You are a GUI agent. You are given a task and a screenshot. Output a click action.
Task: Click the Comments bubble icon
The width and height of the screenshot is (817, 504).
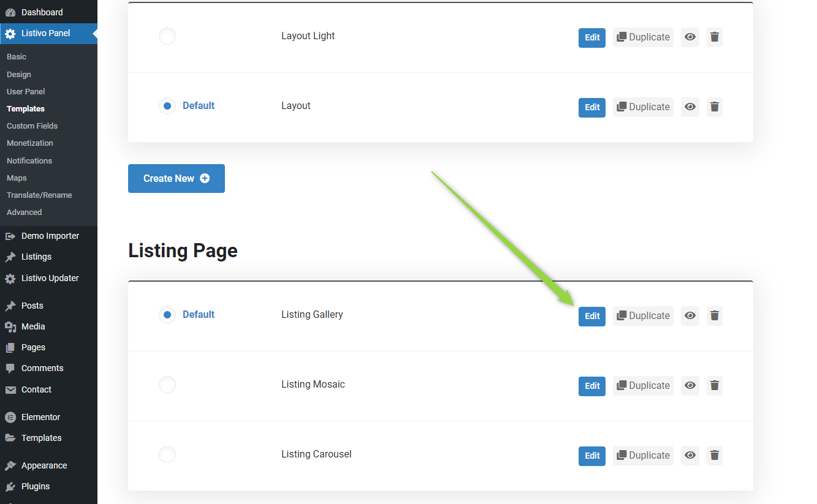pos(10,368)
